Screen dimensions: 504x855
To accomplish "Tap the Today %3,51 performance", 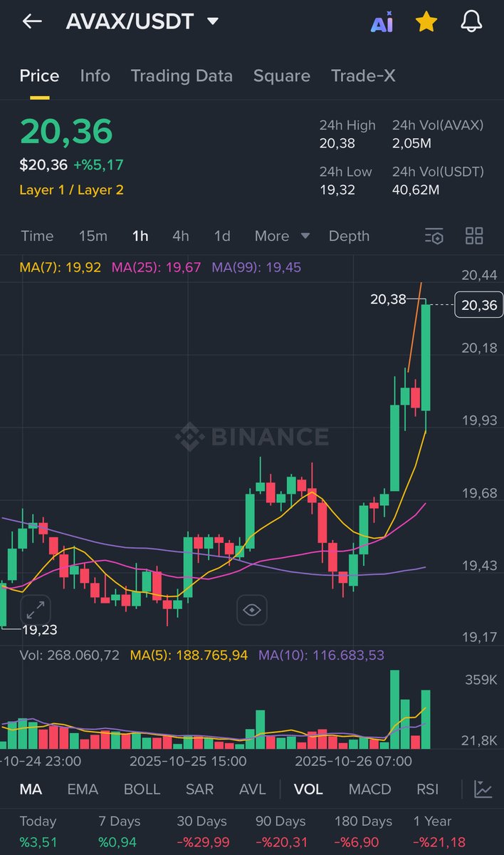I will (x=38, y=832).
